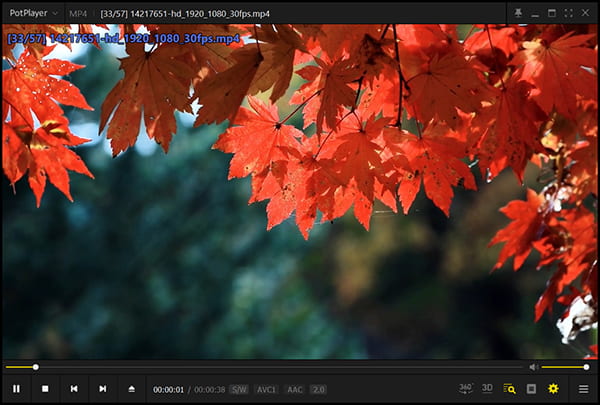Open the chapter or bookmark panel icon

[531, 389]
